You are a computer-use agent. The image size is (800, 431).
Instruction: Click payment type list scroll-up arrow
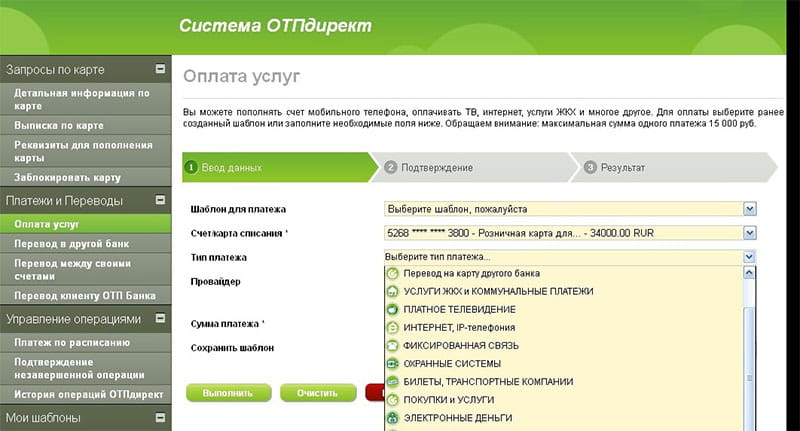[749, 272]
